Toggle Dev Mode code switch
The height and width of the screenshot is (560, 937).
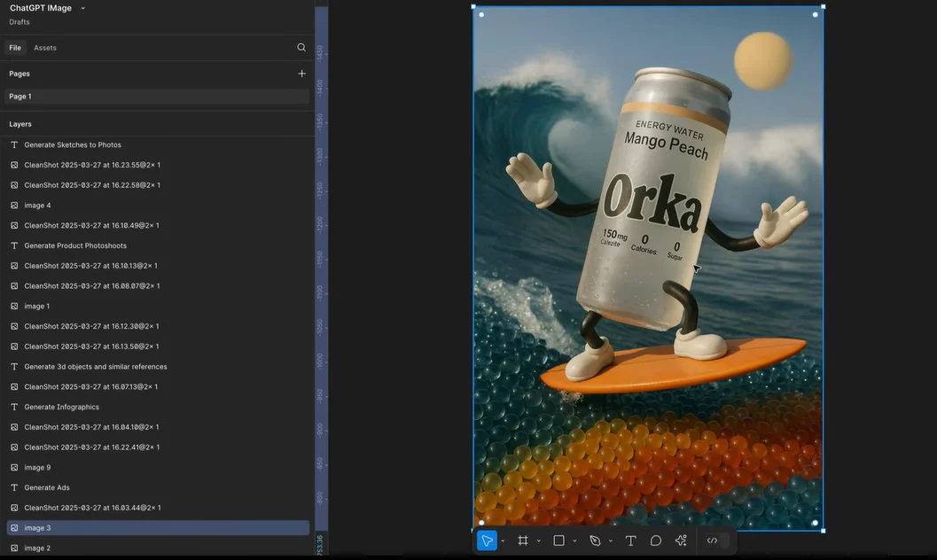[716, 541]
